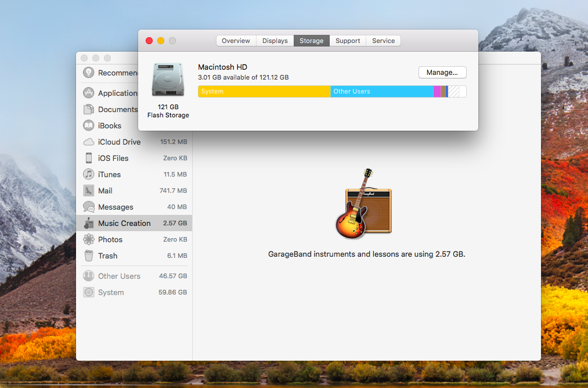
Task: Click the blue Other Users storage segment
Action: click(x=382, y=92)
